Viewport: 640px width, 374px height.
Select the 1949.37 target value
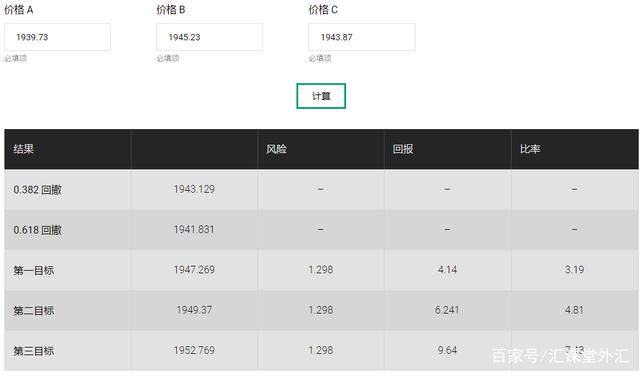click(194, 310)
